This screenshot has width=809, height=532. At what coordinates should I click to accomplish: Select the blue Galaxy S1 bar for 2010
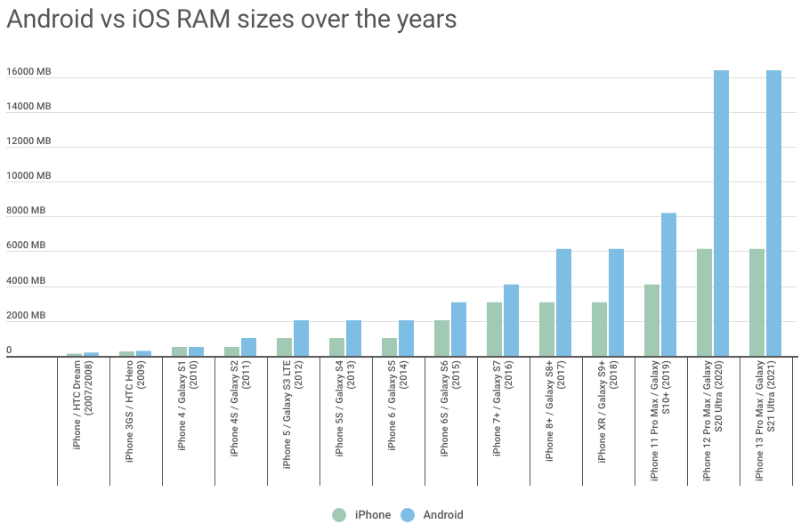[x=196, y=351]
